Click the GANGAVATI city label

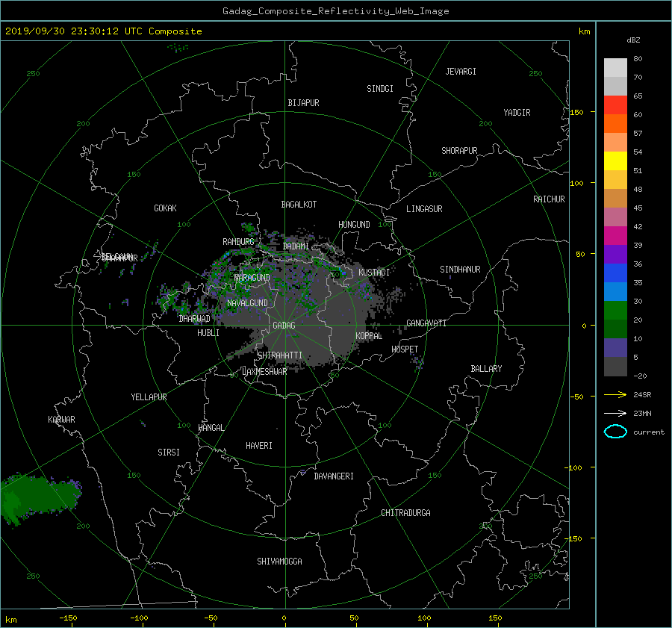click(x=426, y=323)
